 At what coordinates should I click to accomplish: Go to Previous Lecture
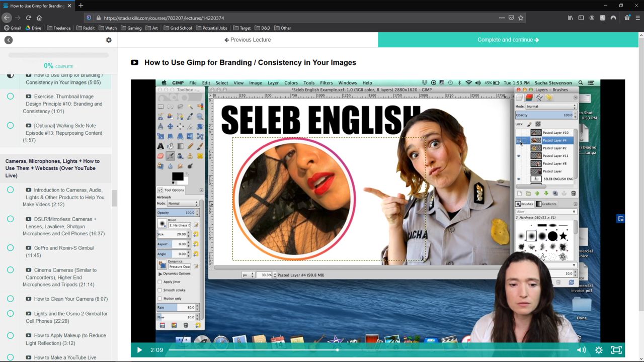[x=248, y=40]
